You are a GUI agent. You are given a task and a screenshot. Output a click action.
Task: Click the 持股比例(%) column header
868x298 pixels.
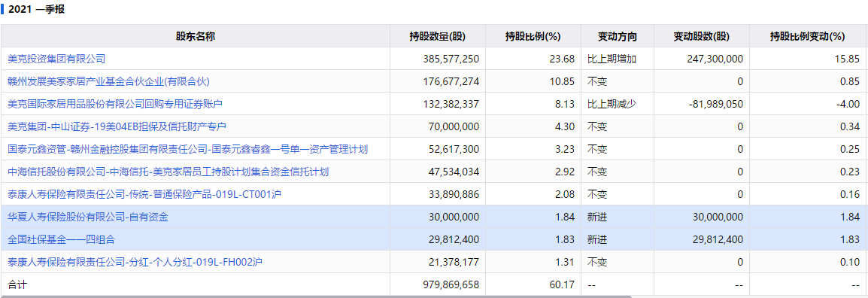tap(533, 37)
